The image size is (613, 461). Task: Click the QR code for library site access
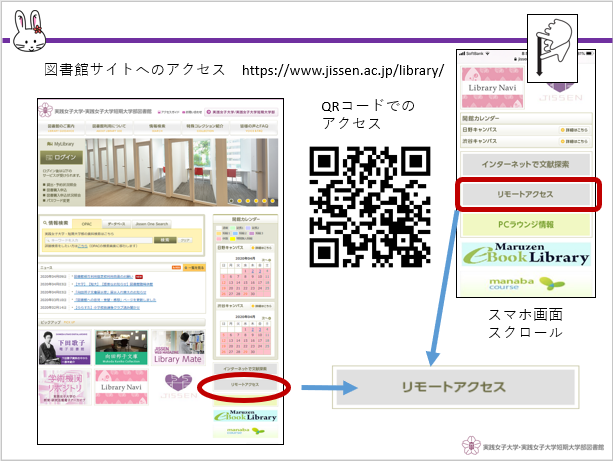370,207
